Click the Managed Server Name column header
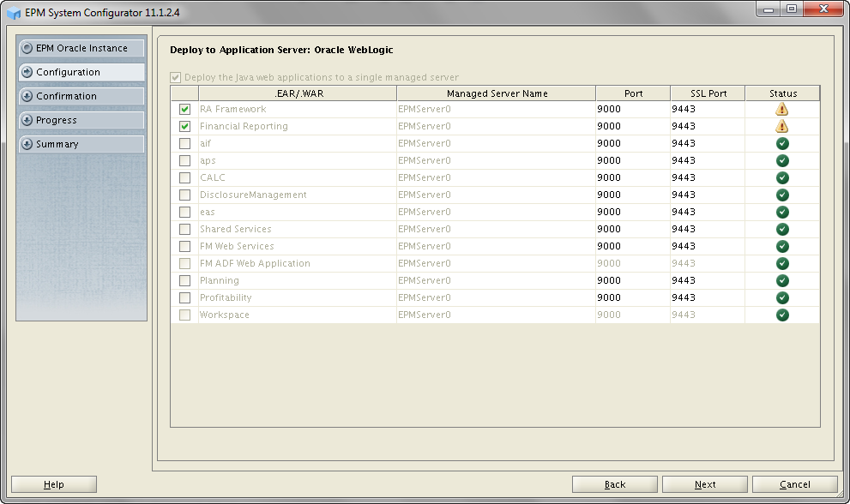The height and width of the screenshot is (504, 850). pyautogui.click(x=497, y=93)
